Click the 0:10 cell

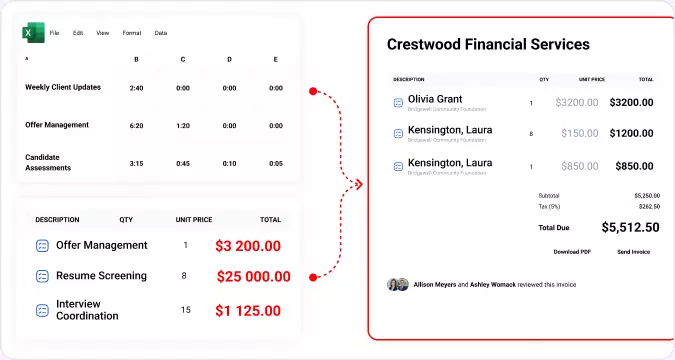(229, 164)
